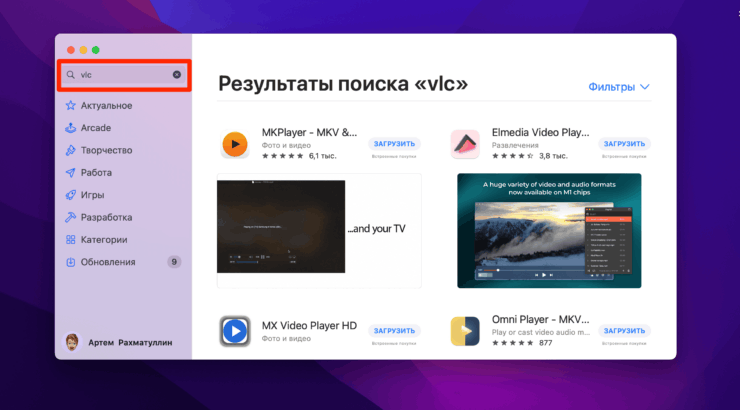Open the Omni Player app icon
Viewport: 740px width, 410px height.
coord(465,331)
